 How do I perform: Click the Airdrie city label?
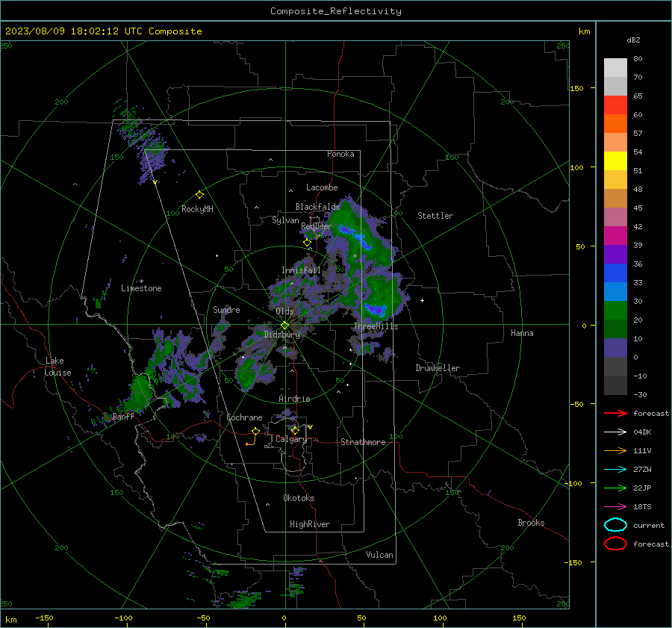(294, 399)
